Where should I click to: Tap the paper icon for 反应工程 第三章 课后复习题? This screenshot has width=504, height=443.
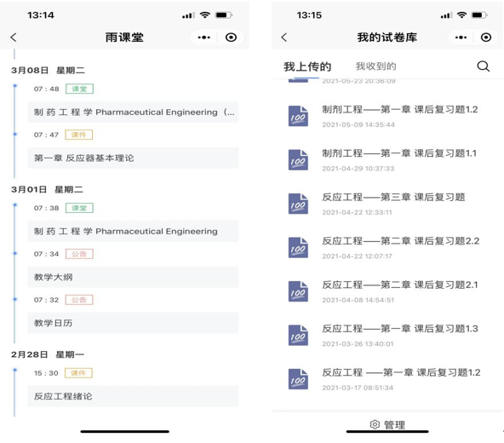pyautogui.click(x=298, y=204)
